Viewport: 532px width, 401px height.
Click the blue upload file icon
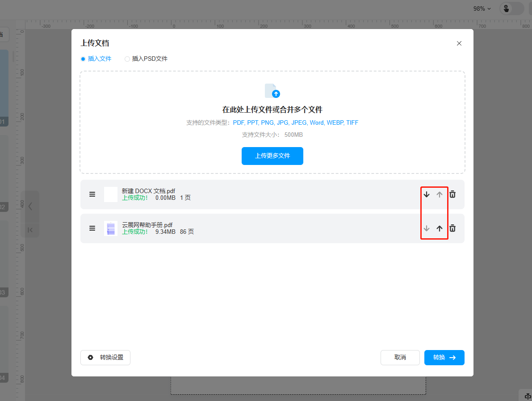272,91
